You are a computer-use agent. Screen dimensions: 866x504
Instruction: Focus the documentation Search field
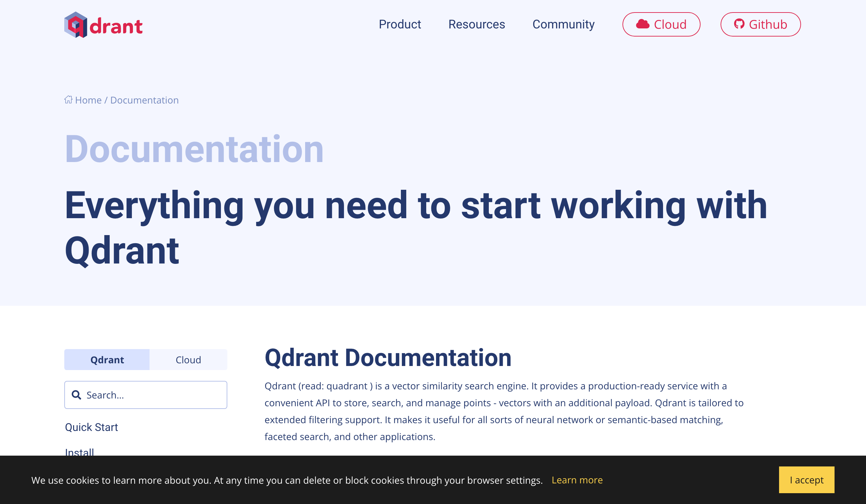[146, 395]
